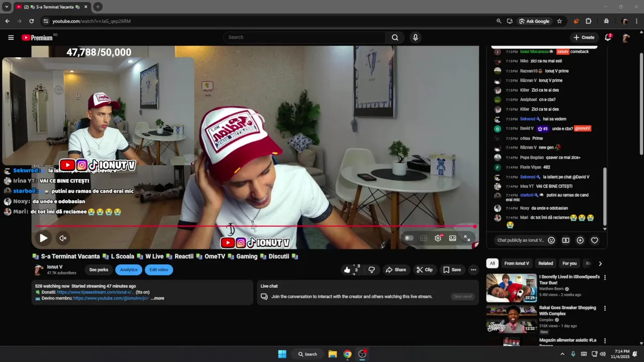Screen dimensions: 644x362
Task: Select the All filter chip
Action: click(x=492, y=263)
